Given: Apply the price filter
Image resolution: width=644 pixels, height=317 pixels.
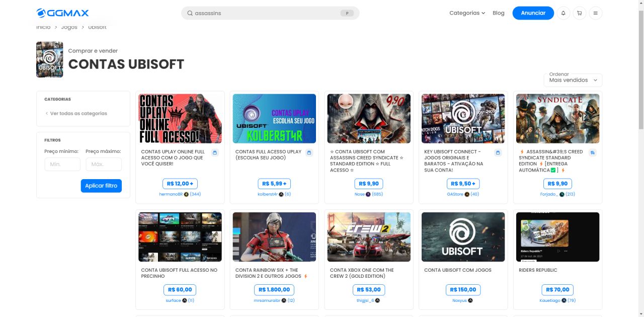Looking at the screenshot, I should click(x=101, y=186).
